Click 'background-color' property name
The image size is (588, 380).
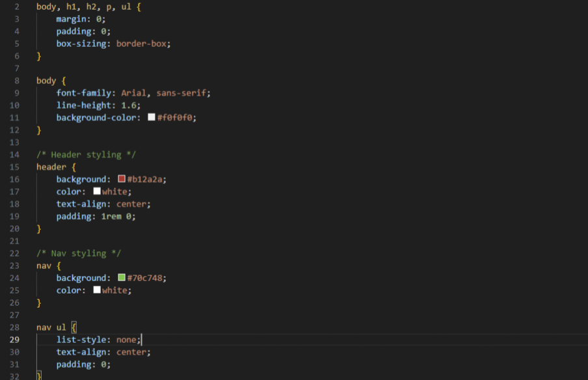pyautogui.click(x=96, y=117)
